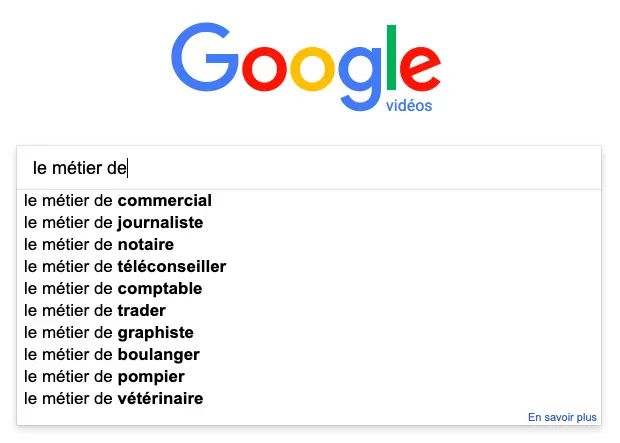Select suggestion le métier de vétérinaire
This screenshot has height=443, width=620.
click(x=309, y=398)
